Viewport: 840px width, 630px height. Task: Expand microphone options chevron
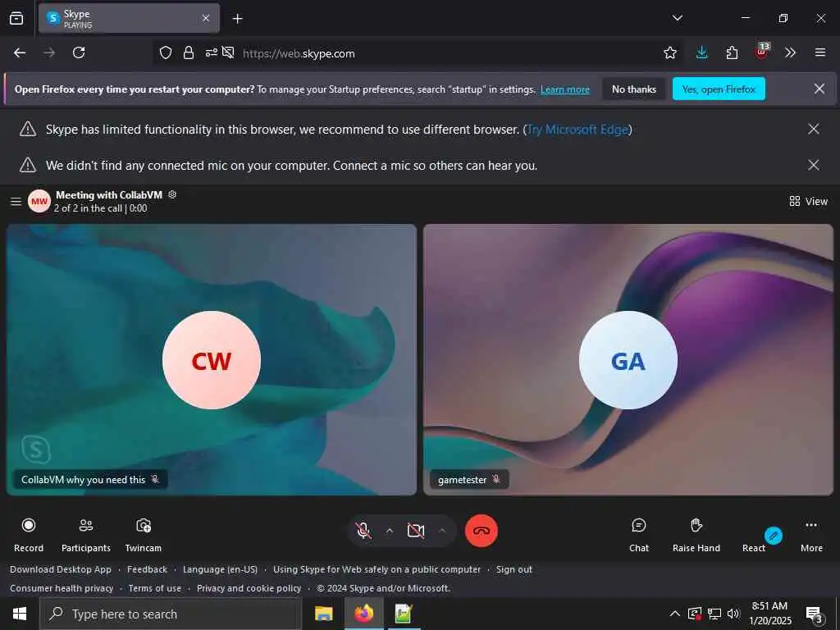[x=390, y=531]
